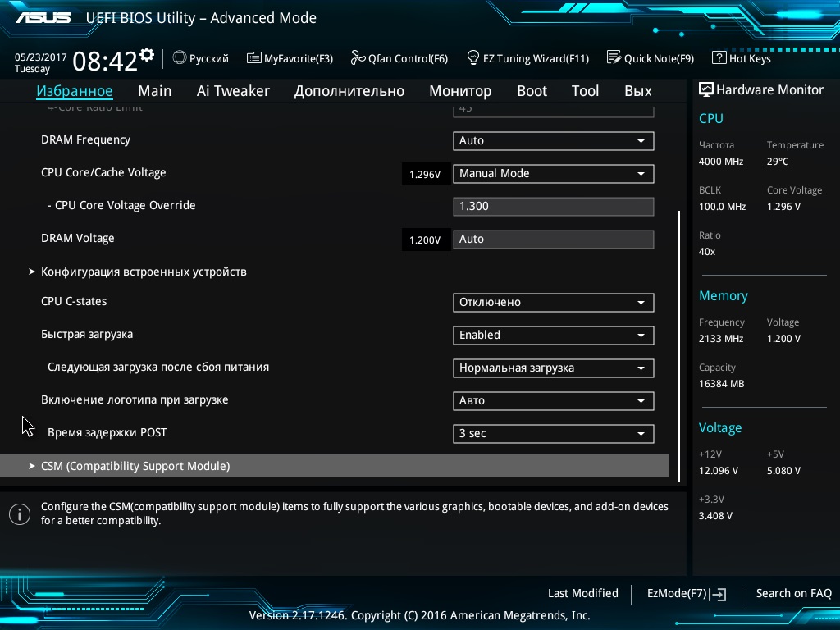Open the Вых (Exit) tab
Image resolution: width=840 pixels, height=630 pixels.
pos(637,91)
